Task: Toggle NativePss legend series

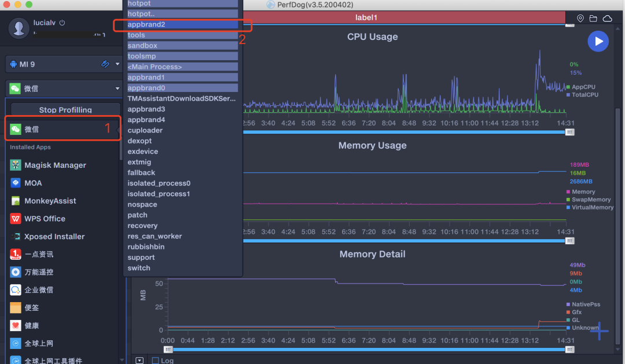Action: 586,304
